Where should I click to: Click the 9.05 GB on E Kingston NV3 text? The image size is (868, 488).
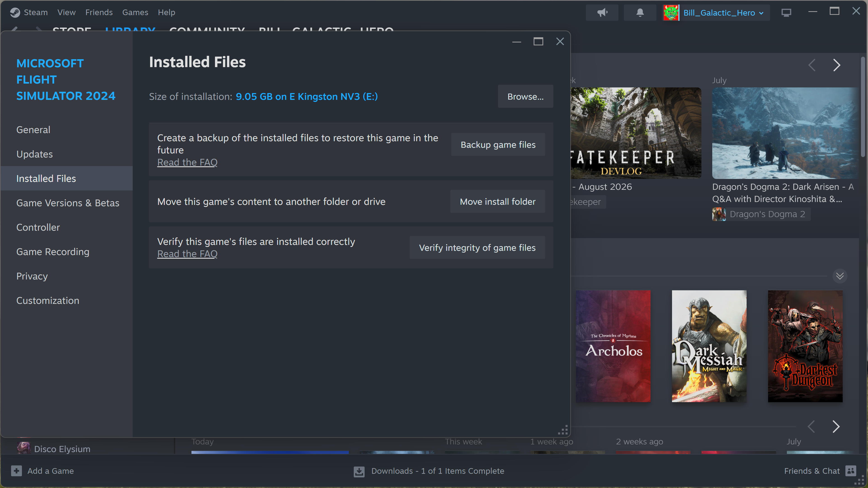307,97
